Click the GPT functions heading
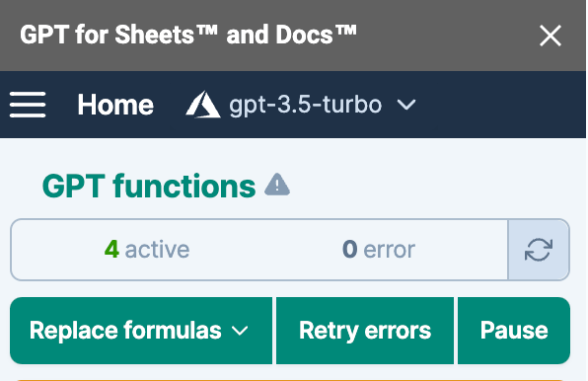Screen dimensions: 588x381 pyautogui.click(x=149, y=186)
